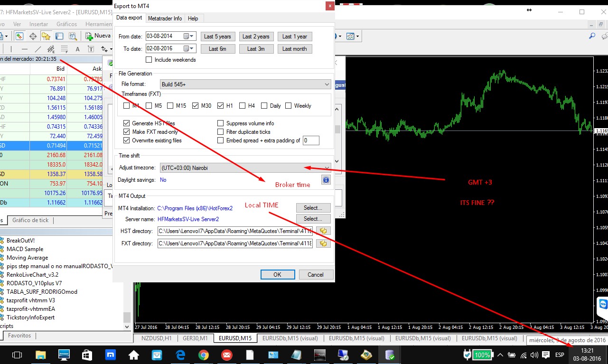Enable the Weekly timeframe checkbox

289,106
